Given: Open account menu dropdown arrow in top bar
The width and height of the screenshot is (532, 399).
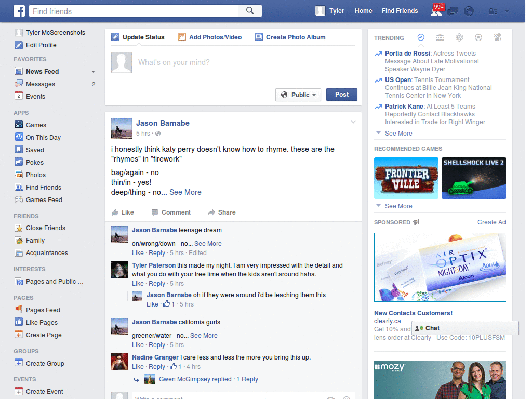Looking at the screenshot, I should click(x=507, y=11).
